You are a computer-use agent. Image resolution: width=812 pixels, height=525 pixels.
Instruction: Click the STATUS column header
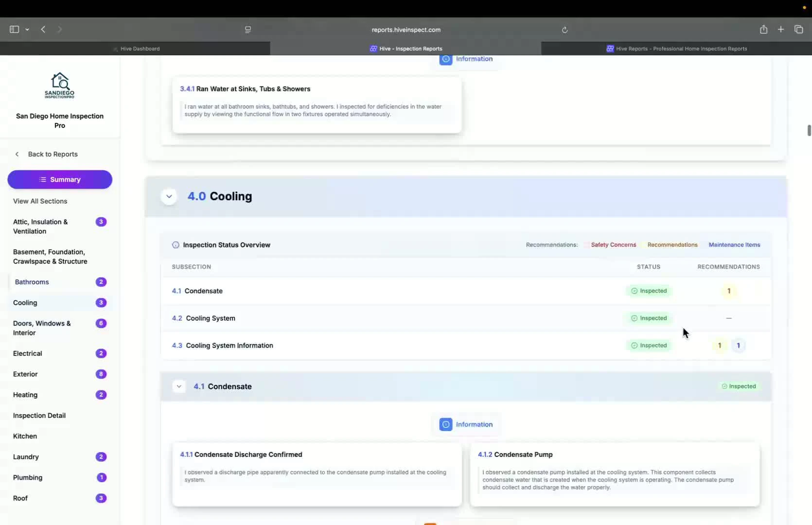click(649, 267)
